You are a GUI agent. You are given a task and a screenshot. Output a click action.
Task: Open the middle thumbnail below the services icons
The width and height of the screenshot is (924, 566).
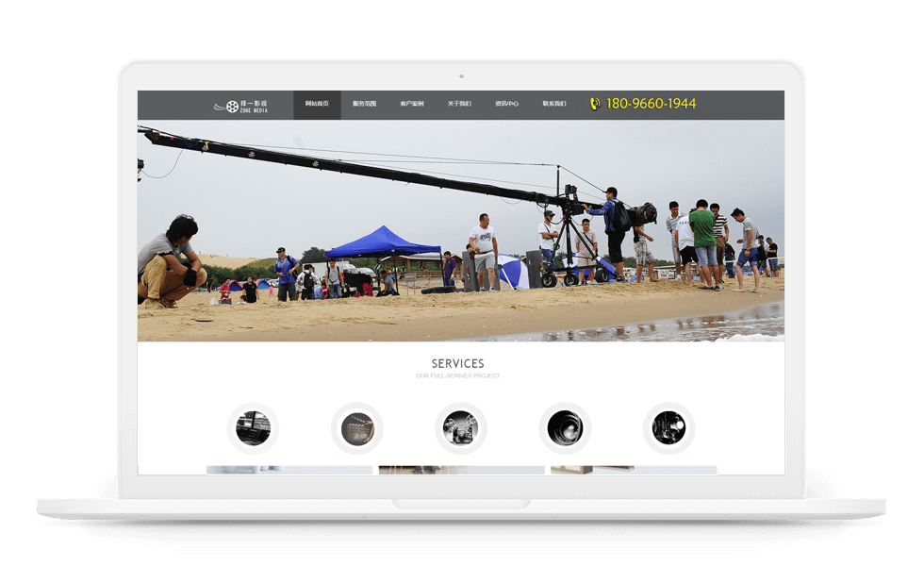(461, 469)
